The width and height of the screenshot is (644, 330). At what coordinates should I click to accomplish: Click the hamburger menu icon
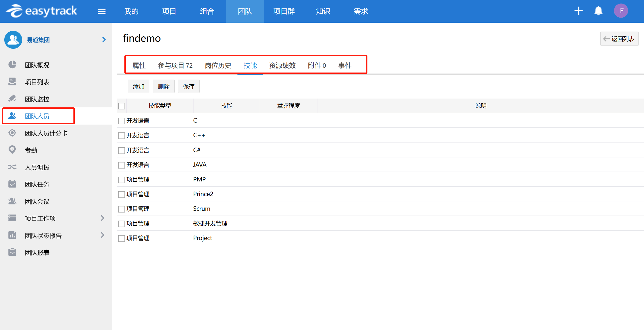[101, 11]
